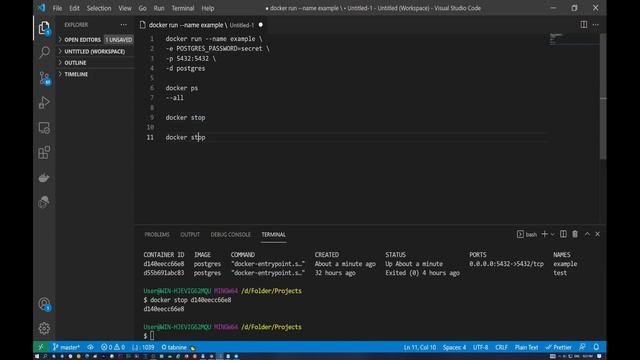
Task: Click Ln 11, Col 10 to go to line
Action: point(420,347)
